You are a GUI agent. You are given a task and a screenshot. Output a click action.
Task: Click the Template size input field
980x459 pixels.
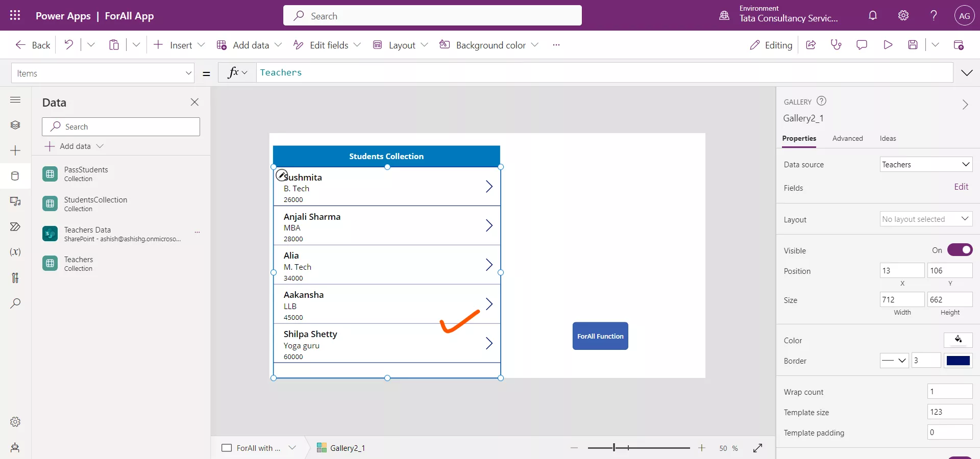point(949,412)
